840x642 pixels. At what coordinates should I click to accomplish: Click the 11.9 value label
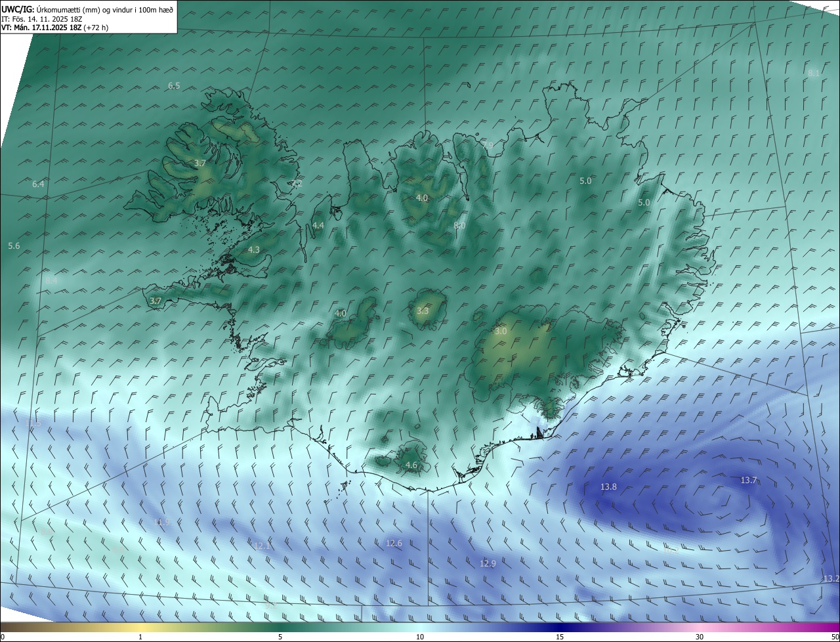(x=161, y=523)
